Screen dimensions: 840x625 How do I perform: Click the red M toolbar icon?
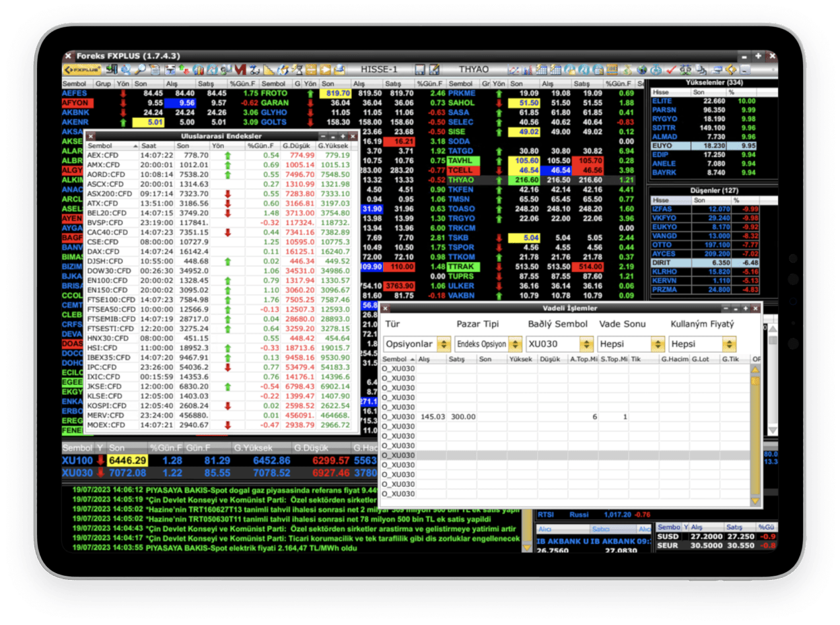(x=240, y=70)
